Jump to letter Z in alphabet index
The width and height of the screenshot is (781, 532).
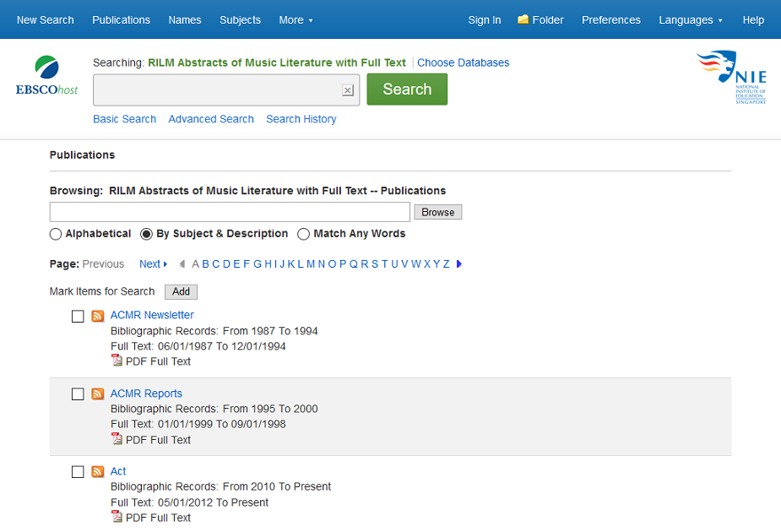click(447, 264)
